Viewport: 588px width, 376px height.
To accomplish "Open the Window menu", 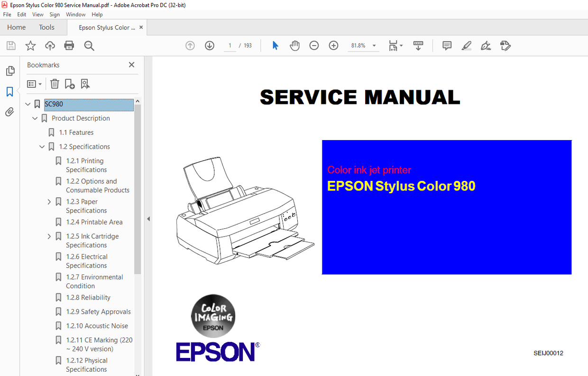I will click(x=76, y=15).
